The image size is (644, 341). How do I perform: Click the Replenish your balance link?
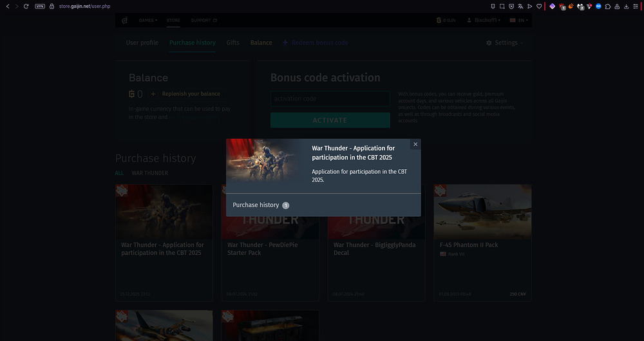point(191,94)
